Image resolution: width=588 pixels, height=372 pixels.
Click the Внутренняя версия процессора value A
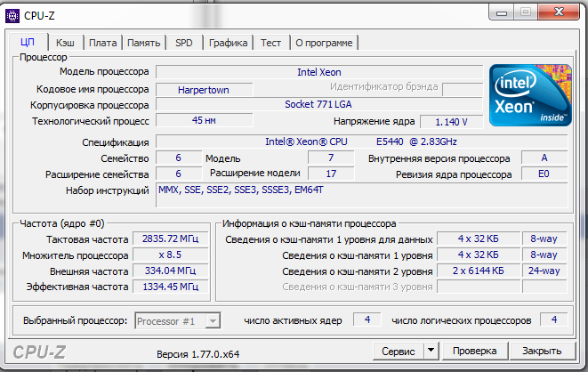point(544,158)
